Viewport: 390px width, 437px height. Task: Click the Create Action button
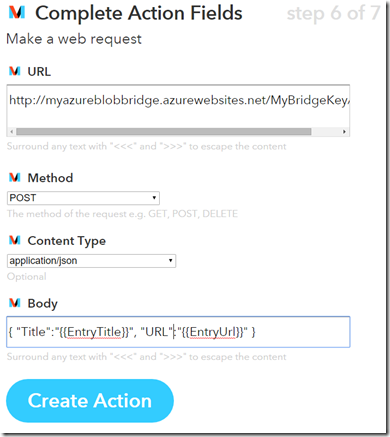(x=90, y=401)
